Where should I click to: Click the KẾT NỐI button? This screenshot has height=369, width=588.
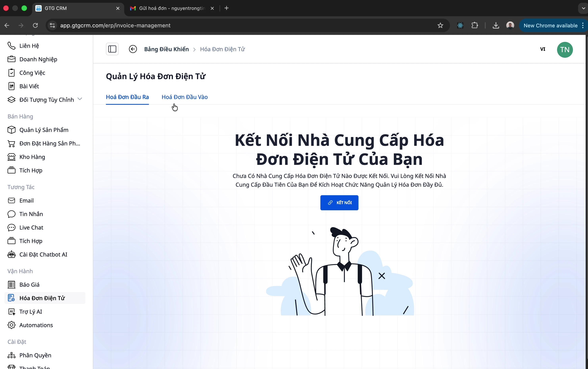(x=339, y=203)
